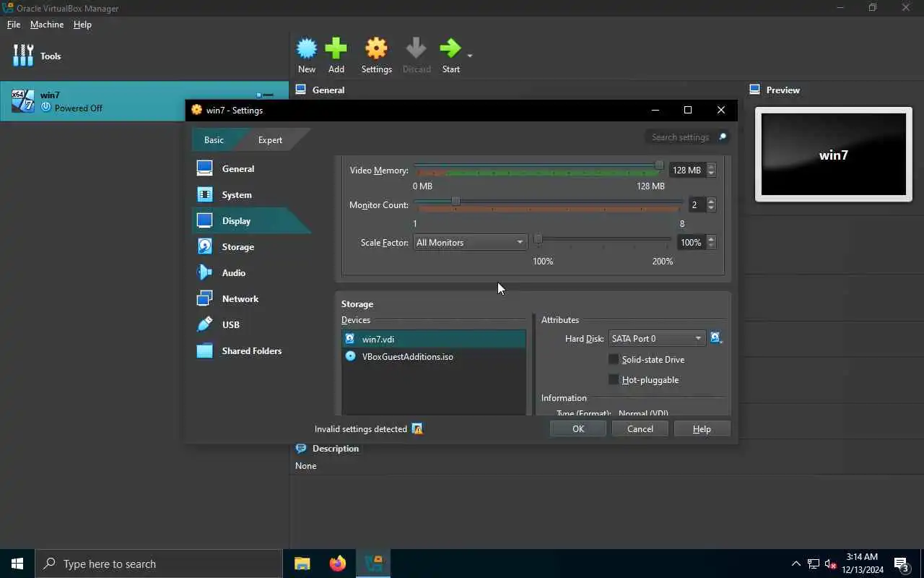This screenshot has width=924, height=578.
Task: Open the Start button dropdown arrow
Action: click(x=470, y=56)
